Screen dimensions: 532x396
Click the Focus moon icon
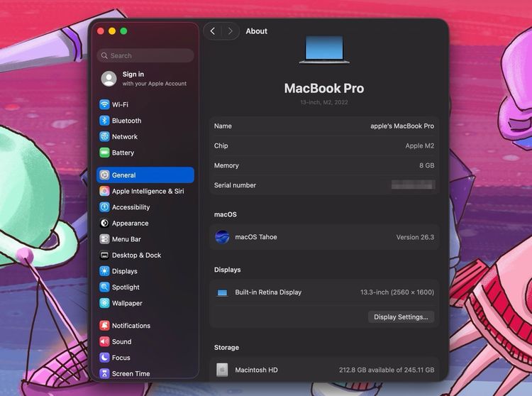click(104, 357)
